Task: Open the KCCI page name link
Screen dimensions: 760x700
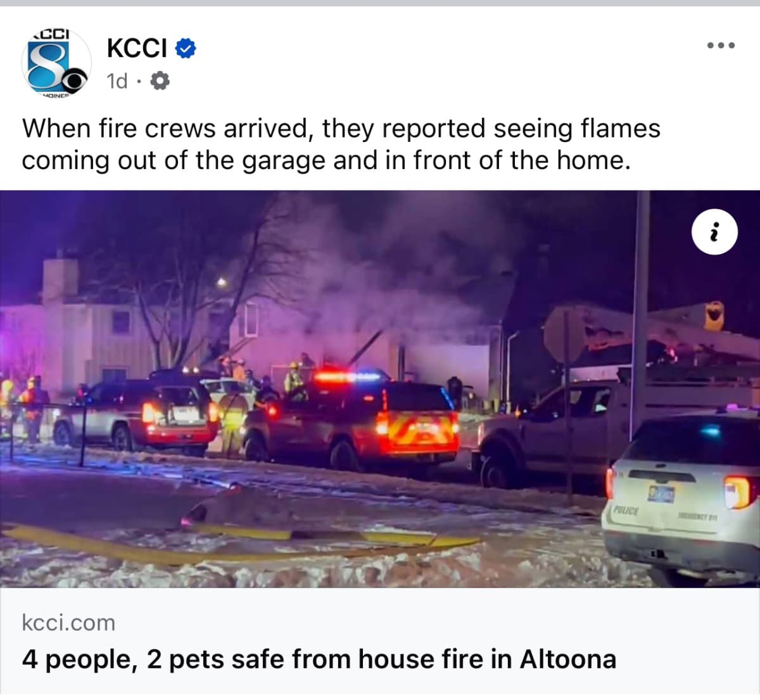Action: coord(137,48)
